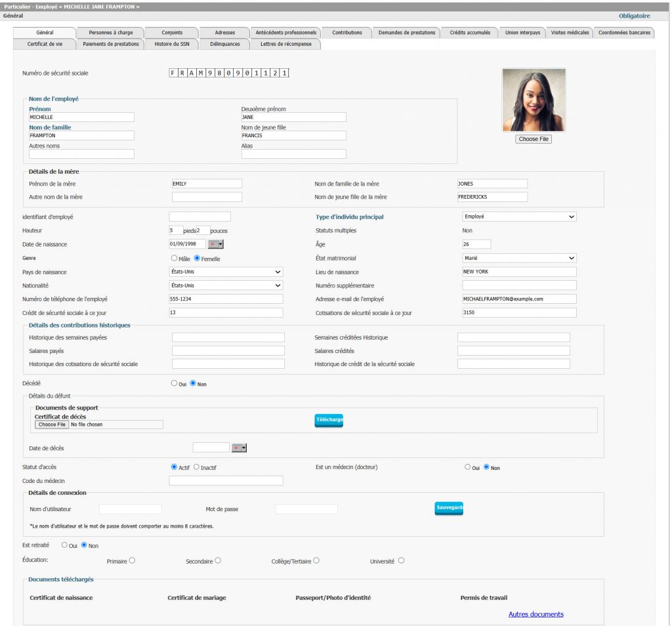Open Lettres de récompense tab

click(286, 44)
